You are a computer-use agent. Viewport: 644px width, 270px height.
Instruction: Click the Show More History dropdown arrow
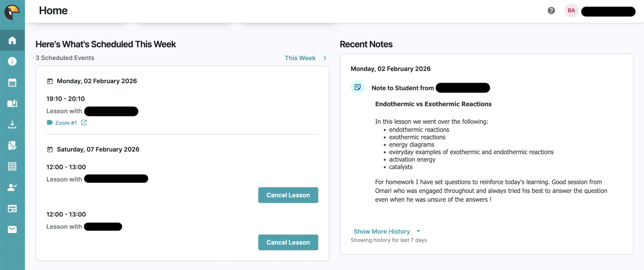coord(418,231)
